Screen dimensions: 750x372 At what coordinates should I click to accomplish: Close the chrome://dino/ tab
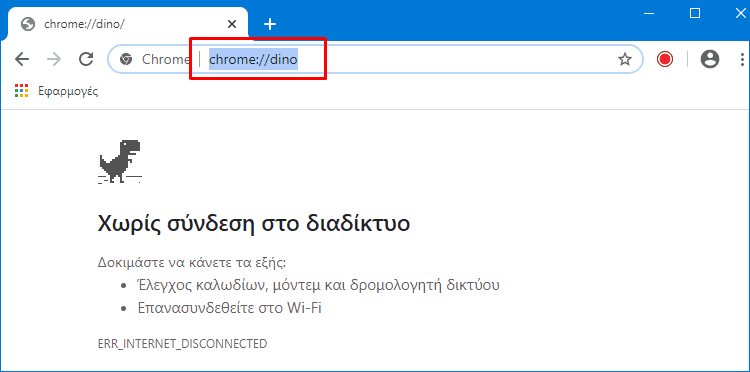point(232,24)
